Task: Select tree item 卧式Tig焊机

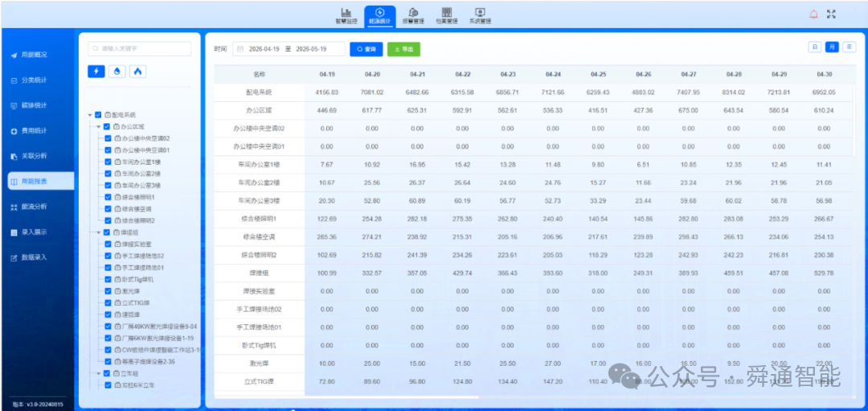Action: click(x=137, y=280)
